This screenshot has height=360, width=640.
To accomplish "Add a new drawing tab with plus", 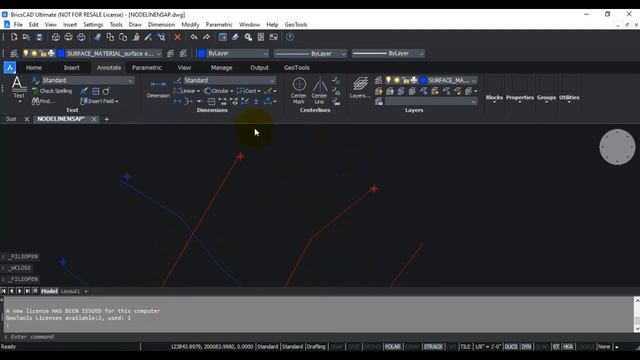I will [107, 119].
